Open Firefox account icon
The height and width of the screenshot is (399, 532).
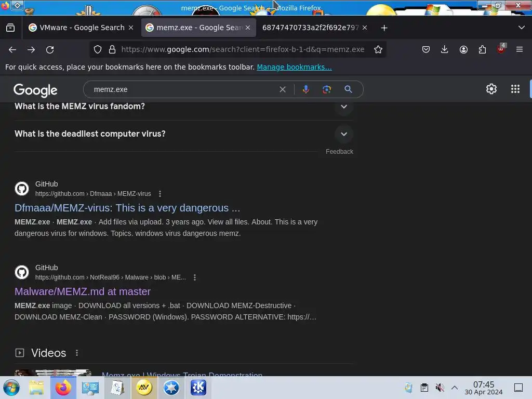[x=463, y=49]
